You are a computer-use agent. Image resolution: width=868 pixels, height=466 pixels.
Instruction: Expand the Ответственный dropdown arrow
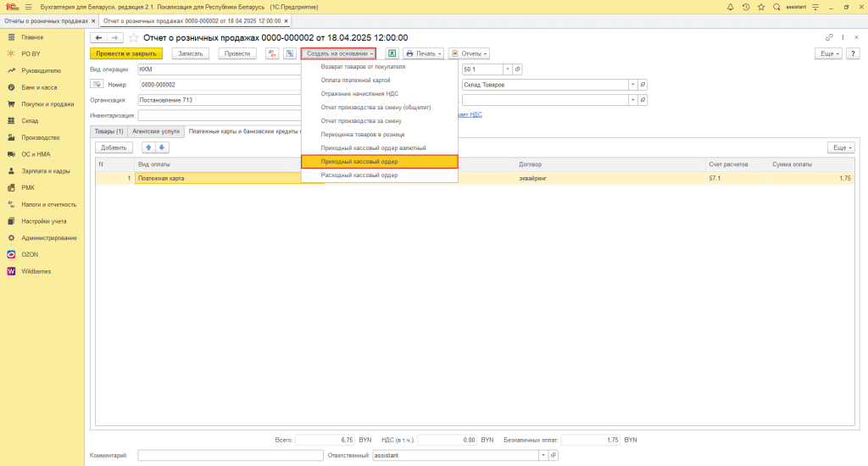click(543, 455)
